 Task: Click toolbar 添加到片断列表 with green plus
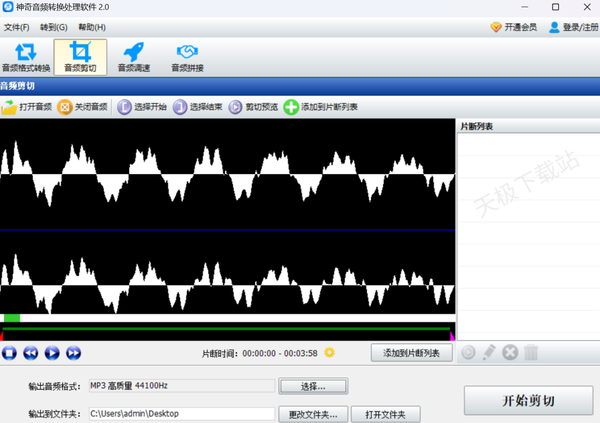click(x=321, y=107)
